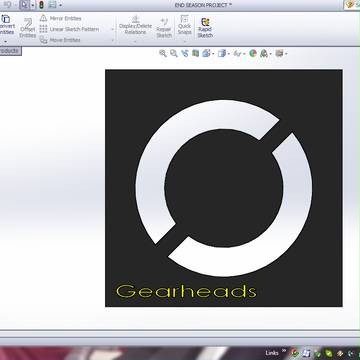Viewport: 360px width, 360px height.
Task: Click the dark green shield tray icon
Action: pyautogui.click(x=318, y=353)
